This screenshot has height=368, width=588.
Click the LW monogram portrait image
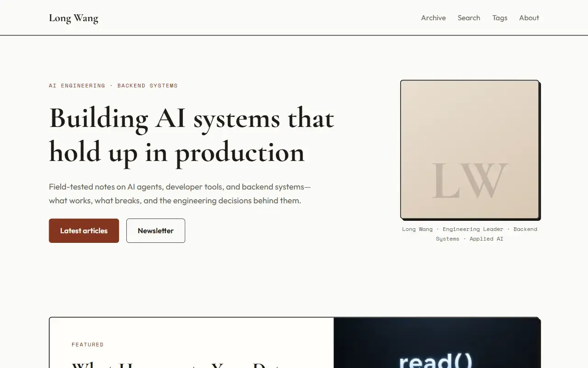tap(469, 149)
